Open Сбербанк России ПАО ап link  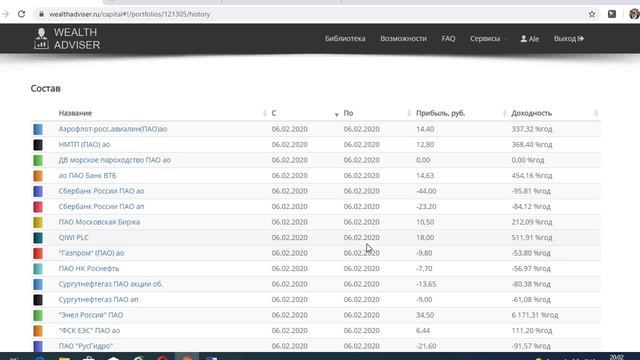pyautogui.click(x=101, y=207)
